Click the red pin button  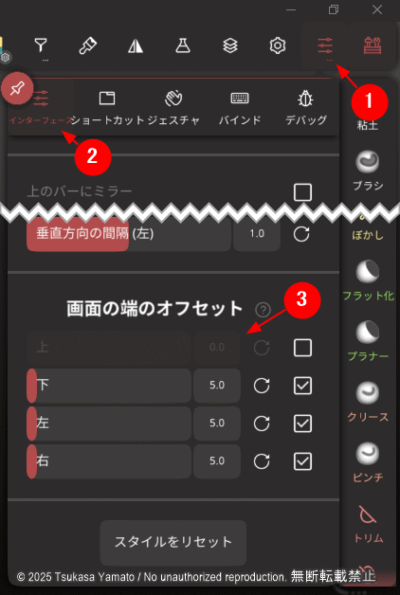coord(17,89)
